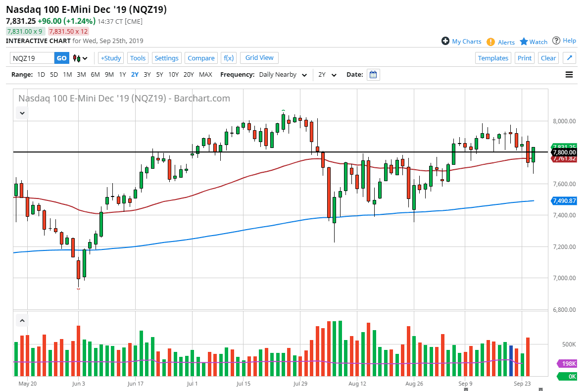Collapse the volume panel chevron
Viewport: 588px width, 391px height.
(22, 320)
